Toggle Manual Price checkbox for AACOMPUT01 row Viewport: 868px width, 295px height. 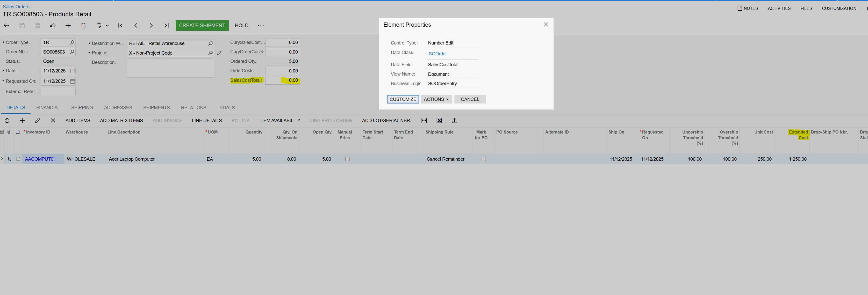tap(347, 159)
